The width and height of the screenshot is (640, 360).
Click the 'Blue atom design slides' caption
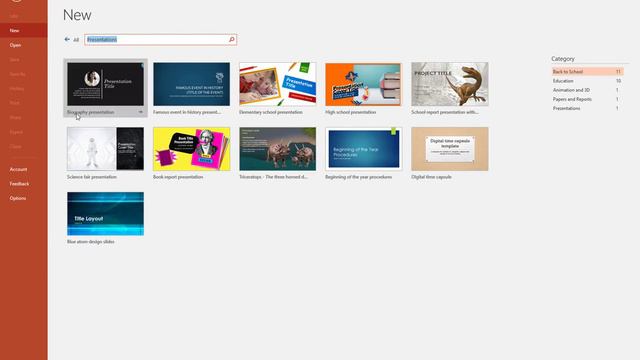91,242
